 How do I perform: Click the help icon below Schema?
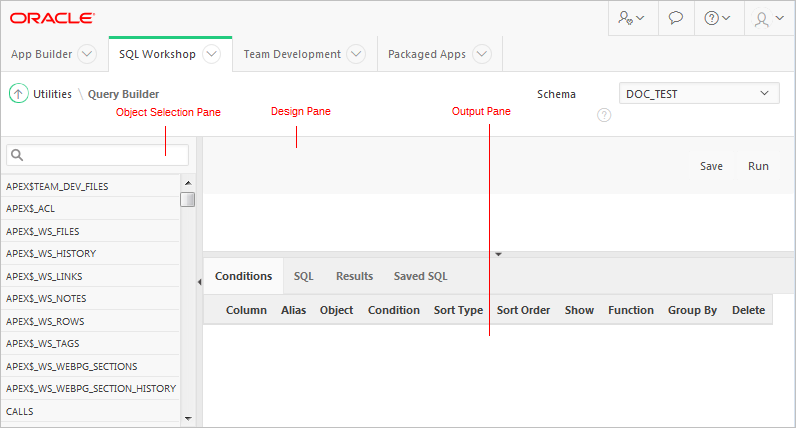tap(604, 115)
